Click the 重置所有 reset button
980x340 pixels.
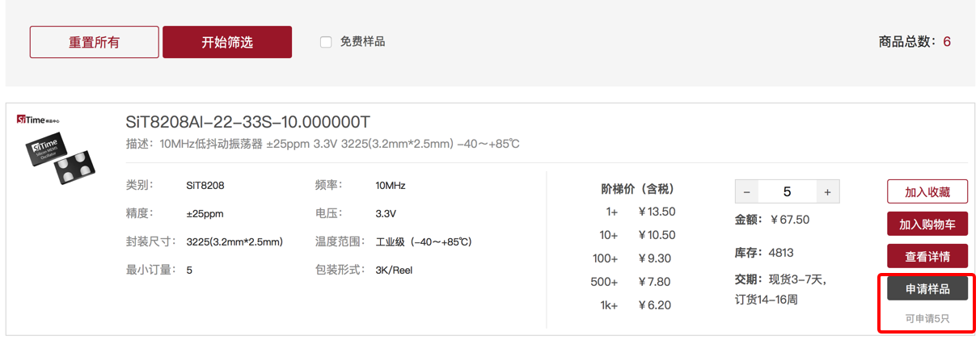95,42
